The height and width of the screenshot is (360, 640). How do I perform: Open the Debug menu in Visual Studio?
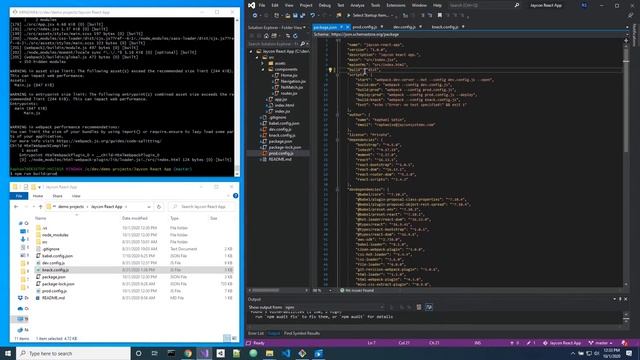pyautogui.click(x=324, y=5)
